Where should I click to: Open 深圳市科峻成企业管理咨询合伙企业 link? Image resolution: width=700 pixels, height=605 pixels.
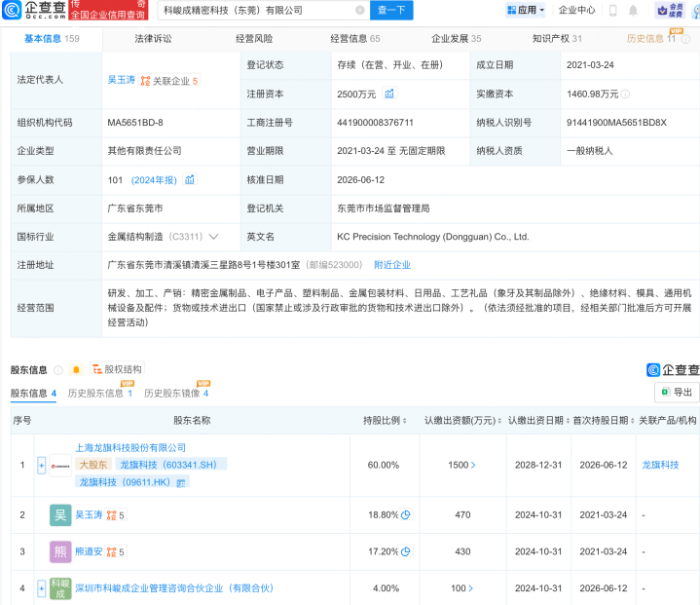[x=174, y=588]
